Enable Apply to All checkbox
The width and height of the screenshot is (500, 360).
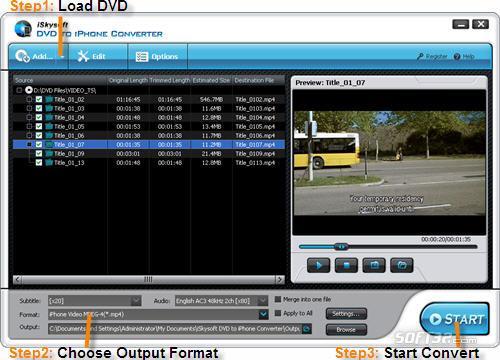(278, 313)
